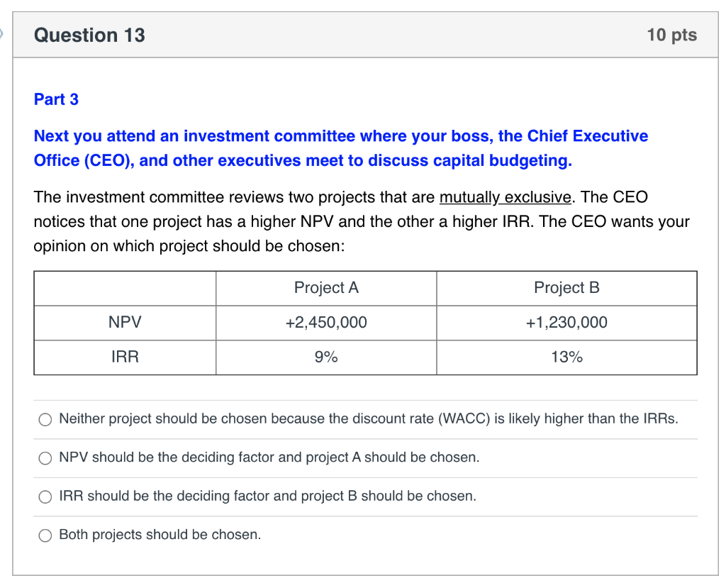Click the 'Project A' column header cell
Screen dimensions: 726x588
point(326,288)
